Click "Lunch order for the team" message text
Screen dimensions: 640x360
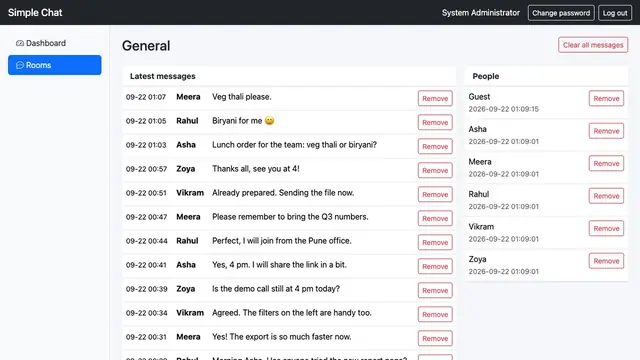pyautogui.click(x=294, y=145)
